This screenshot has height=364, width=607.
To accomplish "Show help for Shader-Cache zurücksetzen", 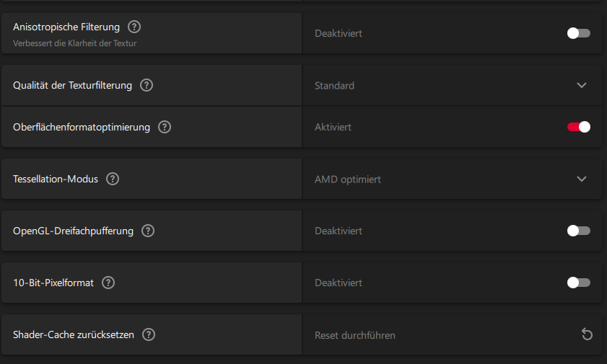I will (149, 334).
